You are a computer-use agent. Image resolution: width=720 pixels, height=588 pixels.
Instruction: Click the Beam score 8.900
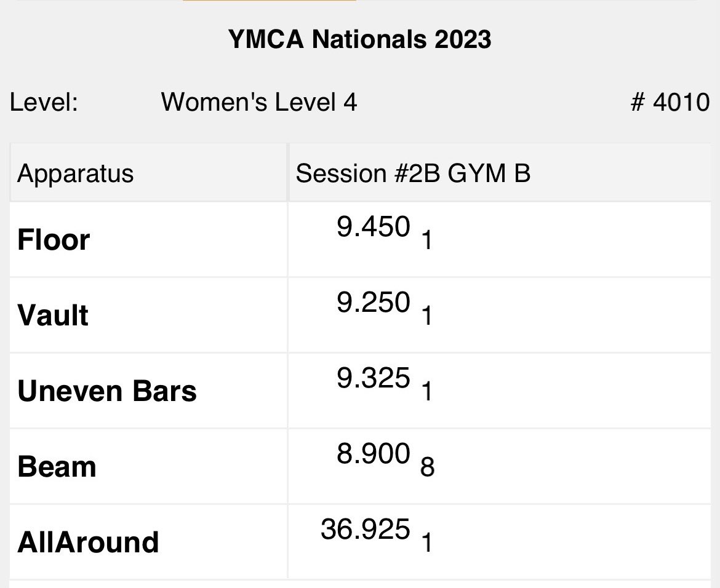[374, 453]
